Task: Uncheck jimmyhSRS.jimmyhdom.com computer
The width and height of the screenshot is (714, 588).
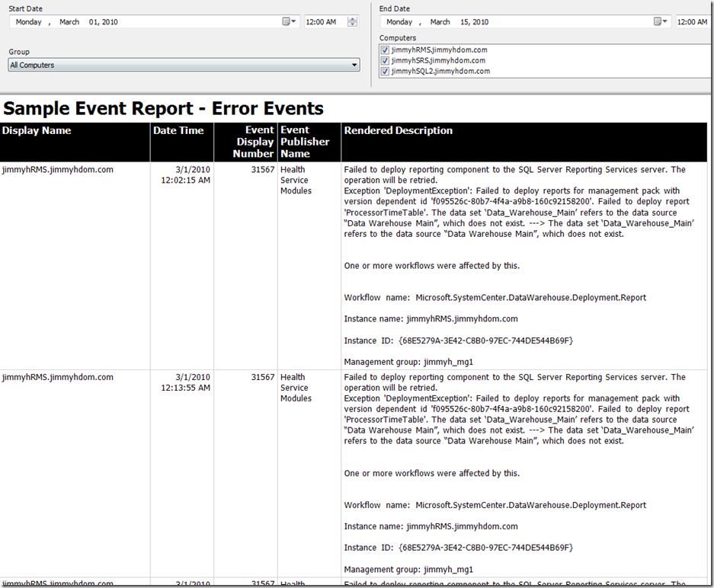Action: click(386, 60)
